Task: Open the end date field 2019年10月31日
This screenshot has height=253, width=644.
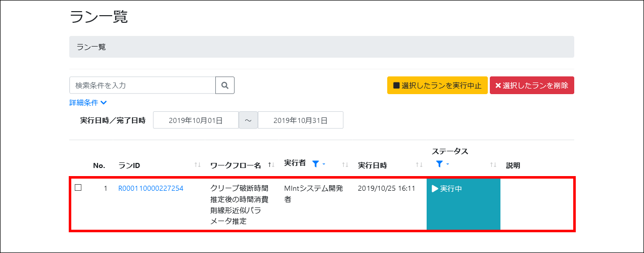Action: (x=300, y=120)
